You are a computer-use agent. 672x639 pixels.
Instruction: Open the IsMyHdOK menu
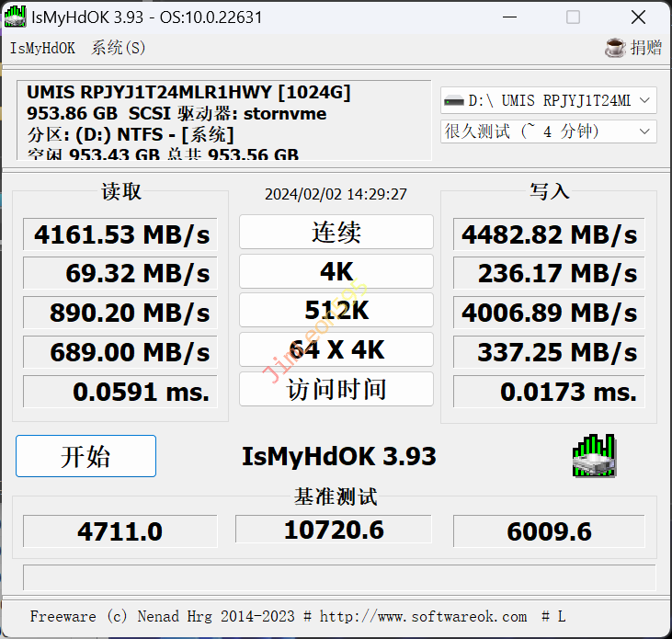pyautogui.click(x=42, y=48)
